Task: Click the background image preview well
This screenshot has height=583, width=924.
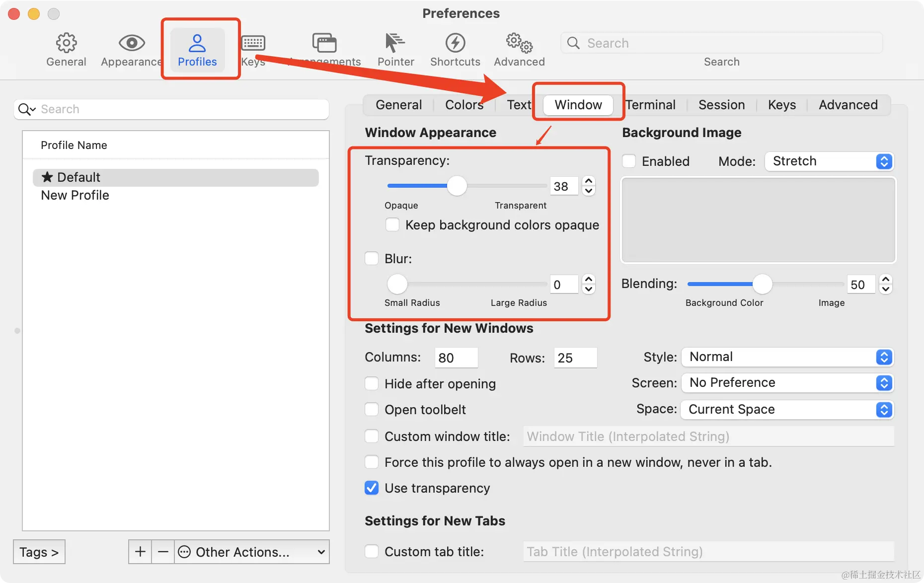Action: point(759,220)
